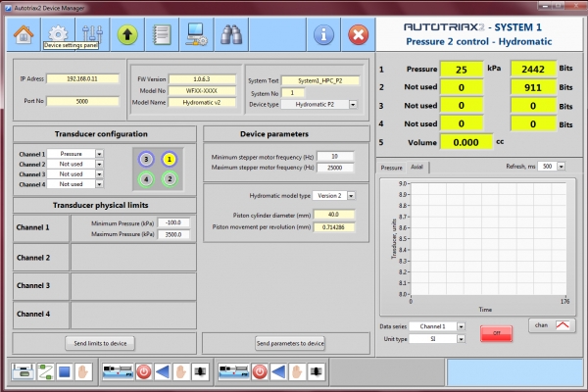Click the System Text field

[320, 80]
